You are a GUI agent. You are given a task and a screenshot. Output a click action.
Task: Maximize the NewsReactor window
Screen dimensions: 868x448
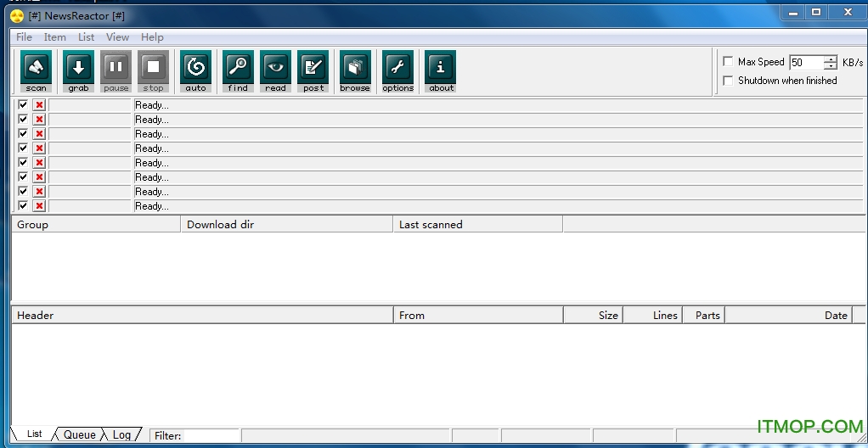tap(816, 12)
